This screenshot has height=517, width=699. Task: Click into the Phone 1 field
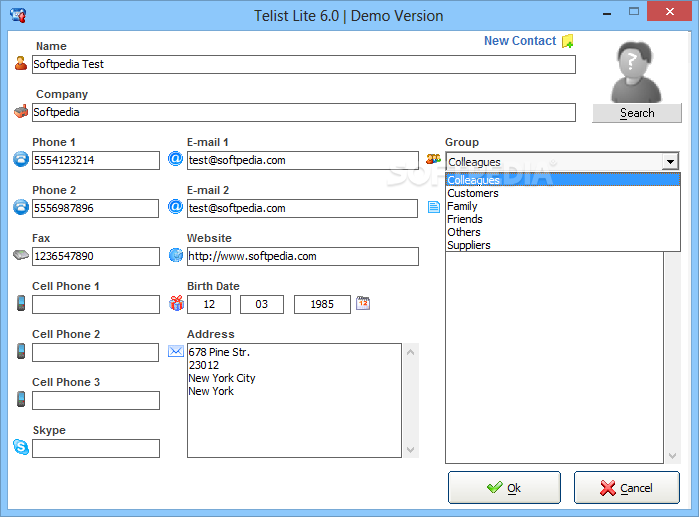[96, 160]
